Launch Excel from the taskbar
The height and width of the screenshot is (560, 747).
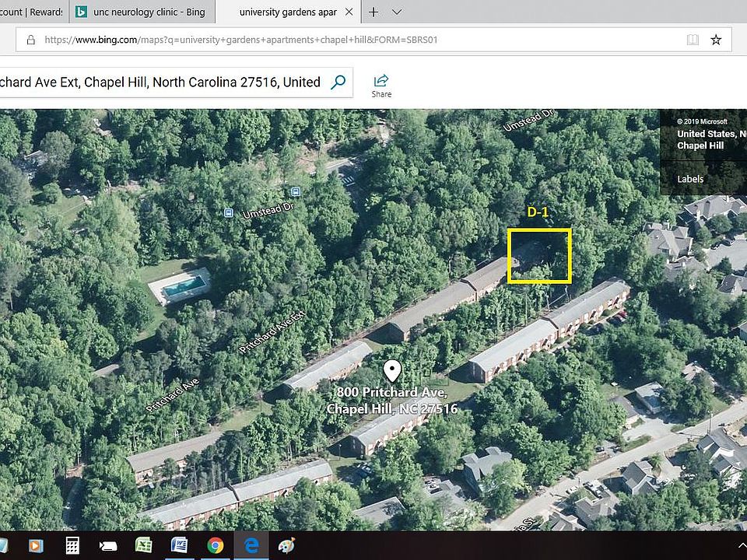coord(144,545)
